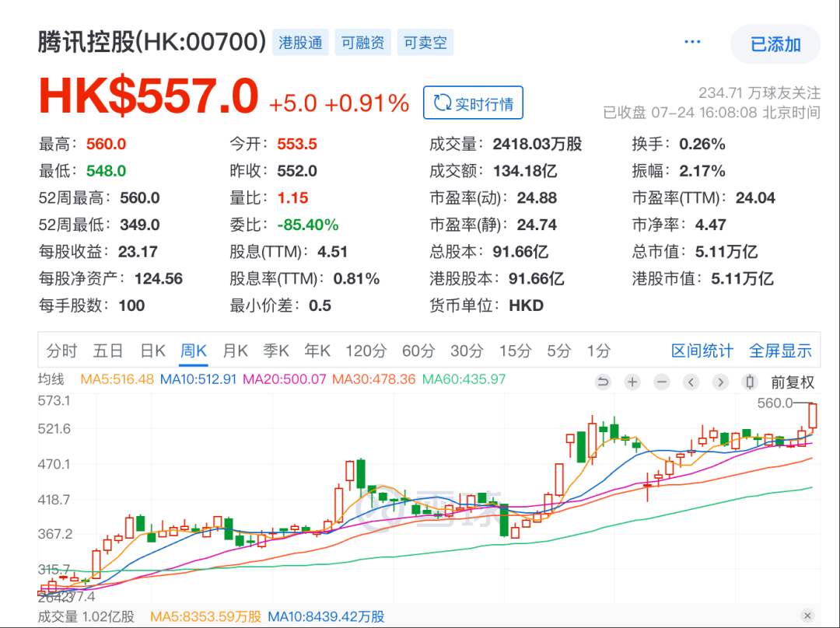
Task: Click the volume MA10:8439.42万股 label
Action: click(x=326, y=617)
